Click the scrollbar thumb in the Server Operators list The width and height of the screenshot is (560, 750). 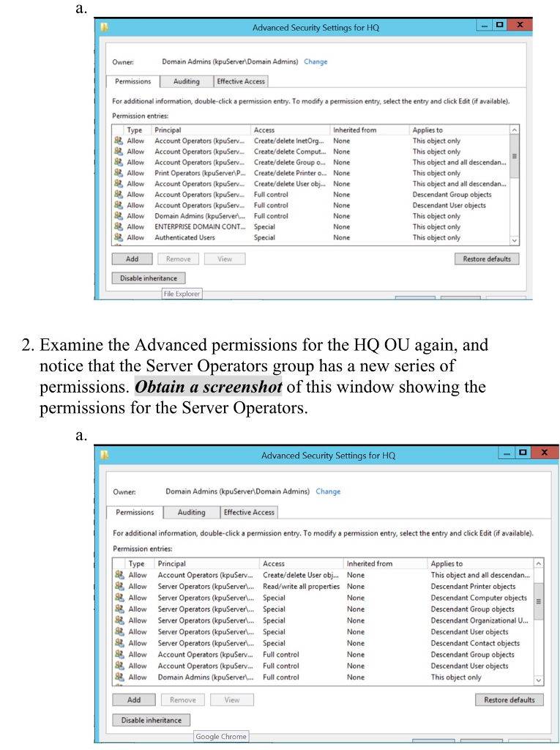click(x=539, y=601)
